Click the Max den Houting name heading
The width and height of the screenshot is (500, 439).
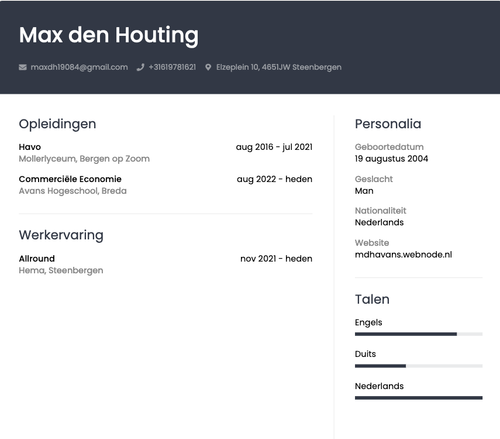[x=109, y=35]
